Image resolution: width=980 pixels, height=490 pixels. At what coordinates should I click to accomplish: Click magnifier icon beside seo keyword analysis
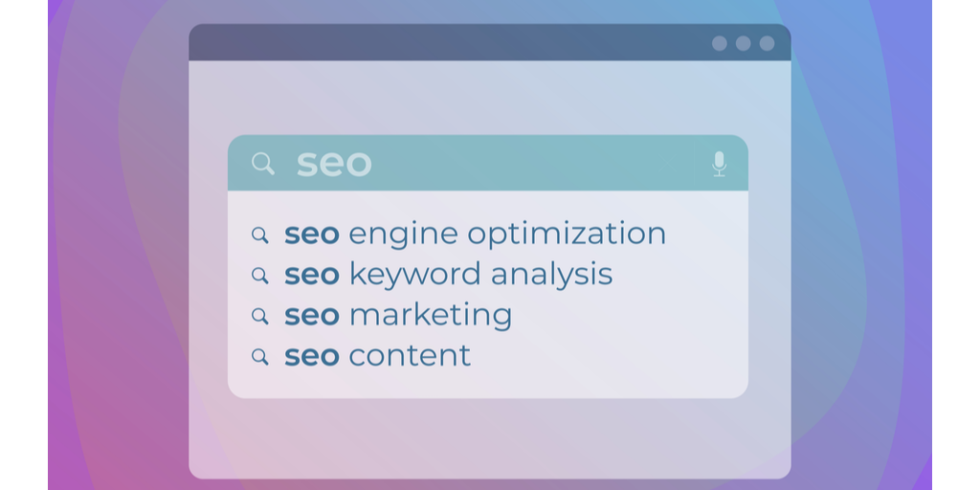(x=260, y=275)
